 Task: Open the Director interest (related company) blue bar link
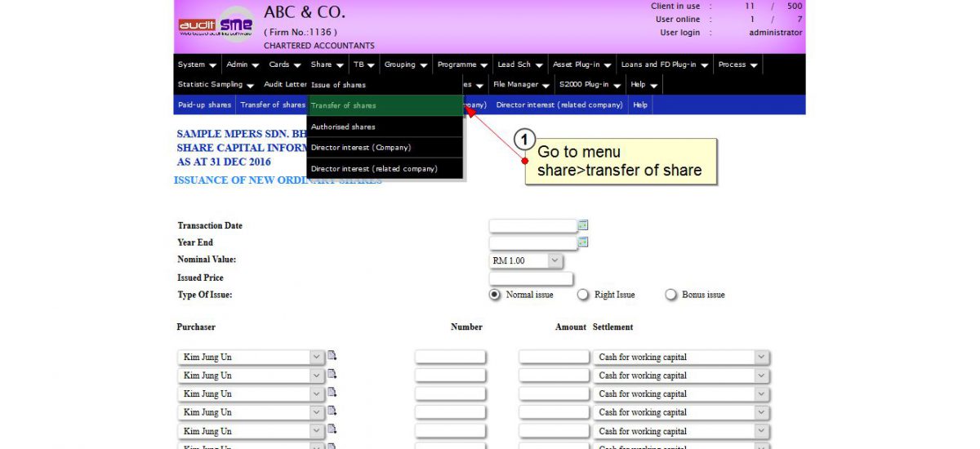click(559, 105)
